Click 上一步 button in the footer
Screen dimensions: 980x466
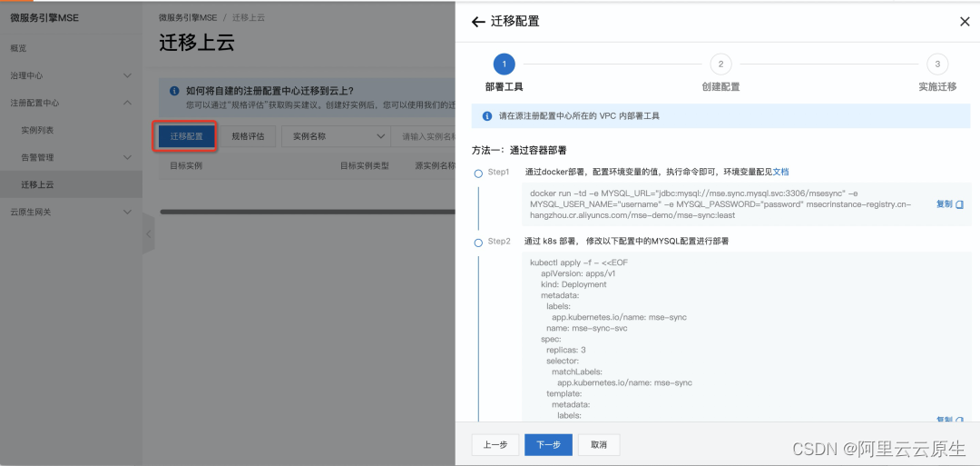click(495, 445)
